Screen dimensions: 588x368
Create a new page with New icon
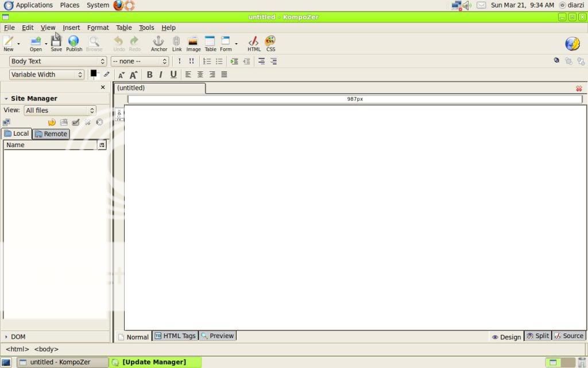[x=8, y=43]
